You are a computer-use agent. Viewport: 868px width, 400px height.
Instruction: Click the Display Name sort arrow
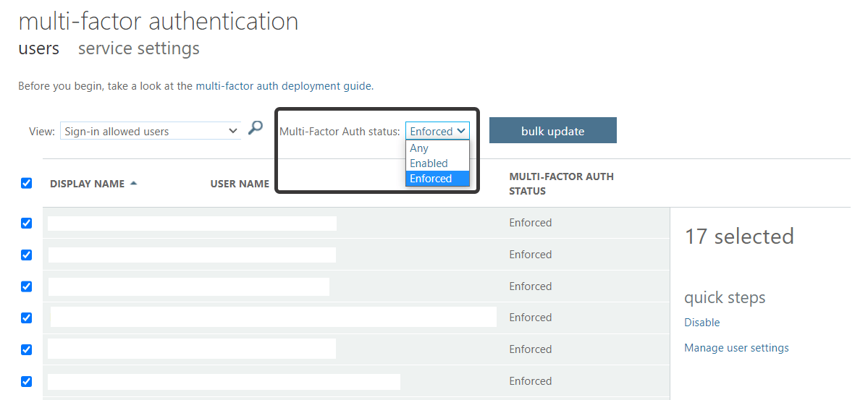coord(133,183)
